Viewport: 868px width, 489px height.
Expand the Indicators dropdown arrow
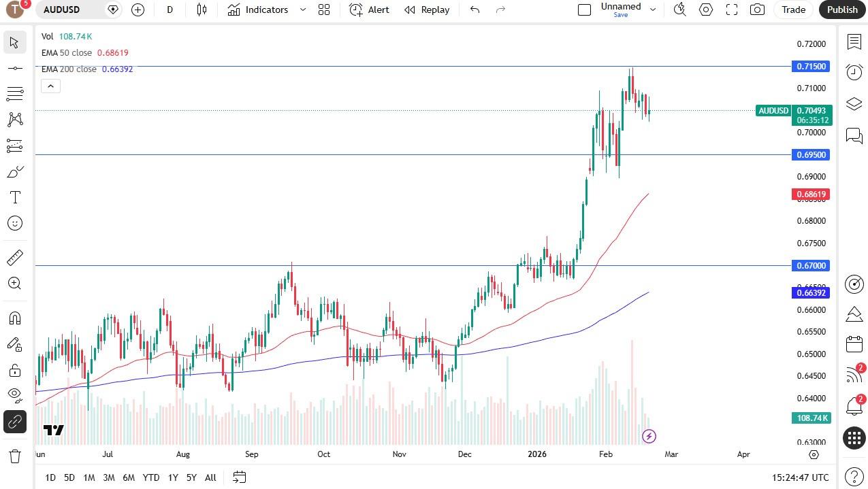(x=302, y=10)
